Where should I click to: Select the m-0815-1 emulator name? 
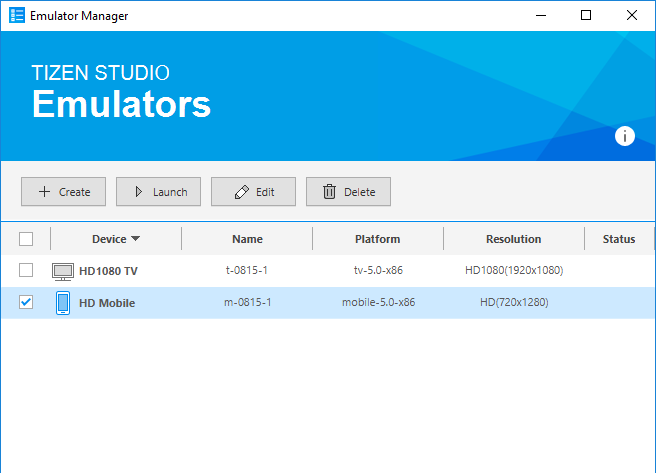tap(247, 303)
